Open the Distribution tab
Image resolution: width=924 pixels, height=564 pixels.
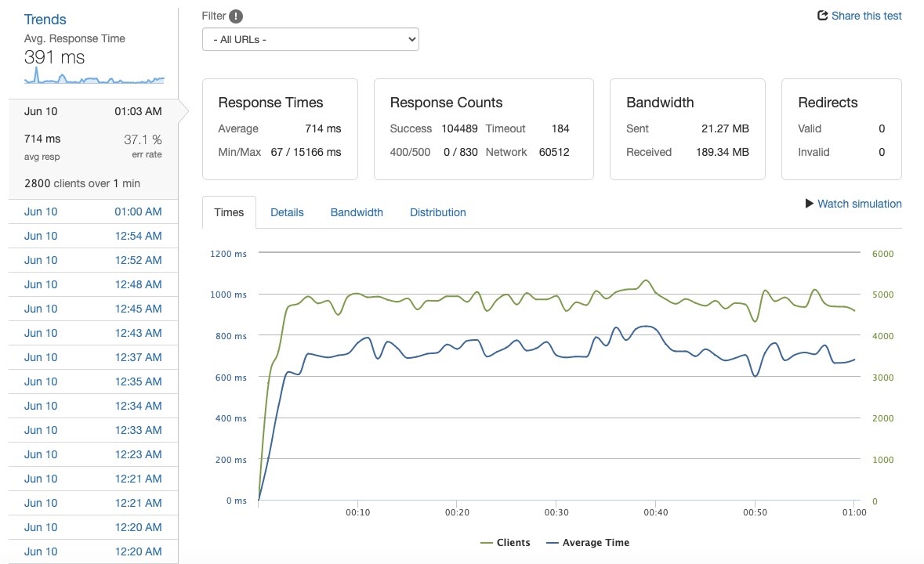[438, 212]
